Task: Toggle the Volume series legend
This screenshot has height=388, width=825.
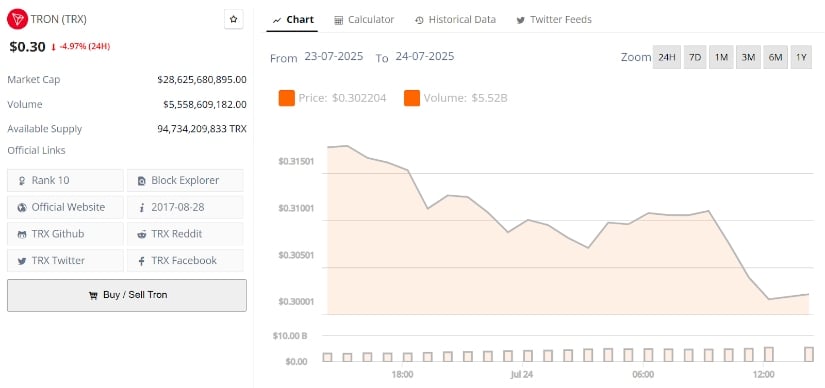Action: [x=456, y=98]
